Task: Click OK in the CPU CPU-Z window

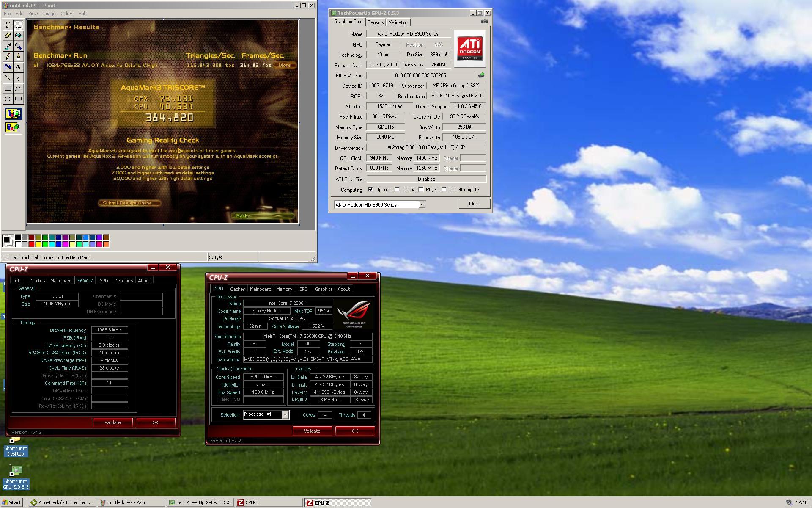Action: (x=355, y=431)
